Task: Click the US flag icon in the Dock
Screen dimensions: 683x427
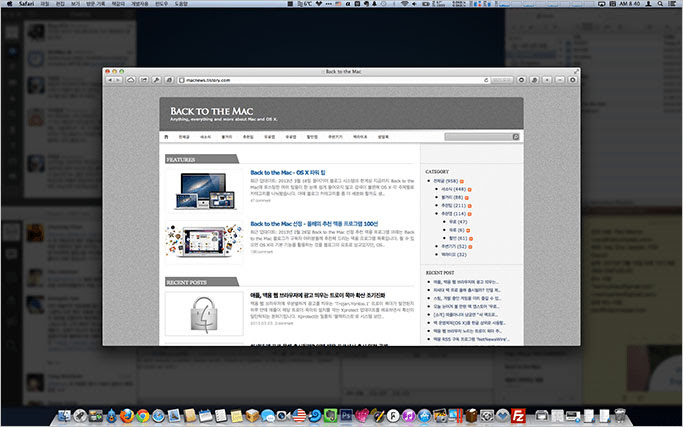Action: pos(299,415)
